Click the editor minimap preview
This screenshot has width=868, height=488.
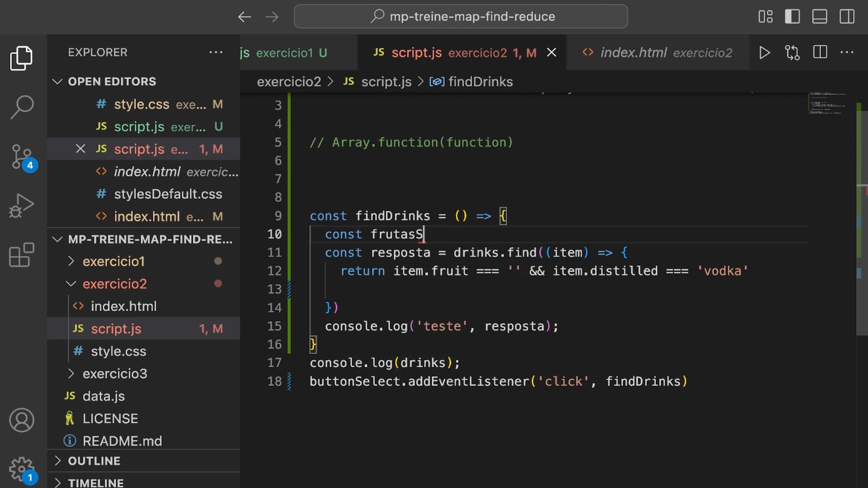pyautogui.click(x=828, y=104)
